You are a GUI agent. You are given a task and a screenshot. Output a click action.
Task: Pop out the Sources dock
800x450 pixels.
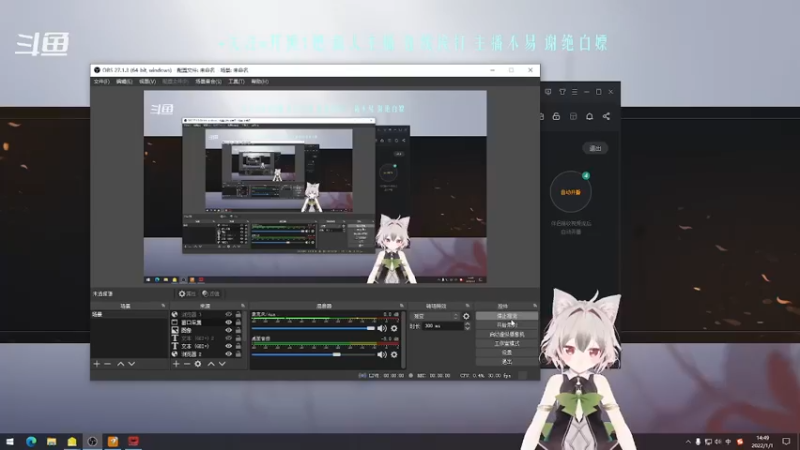(242, 306)
